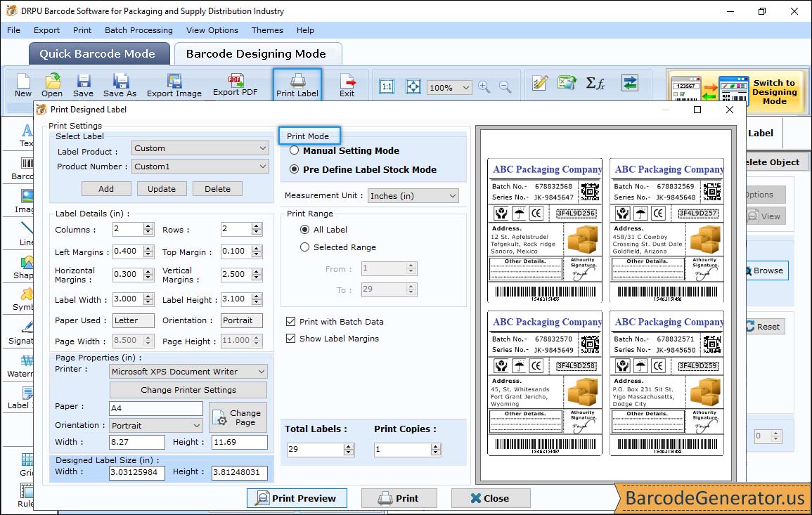Select the Symbol tool in sidebar

click(x=23, y=299)
